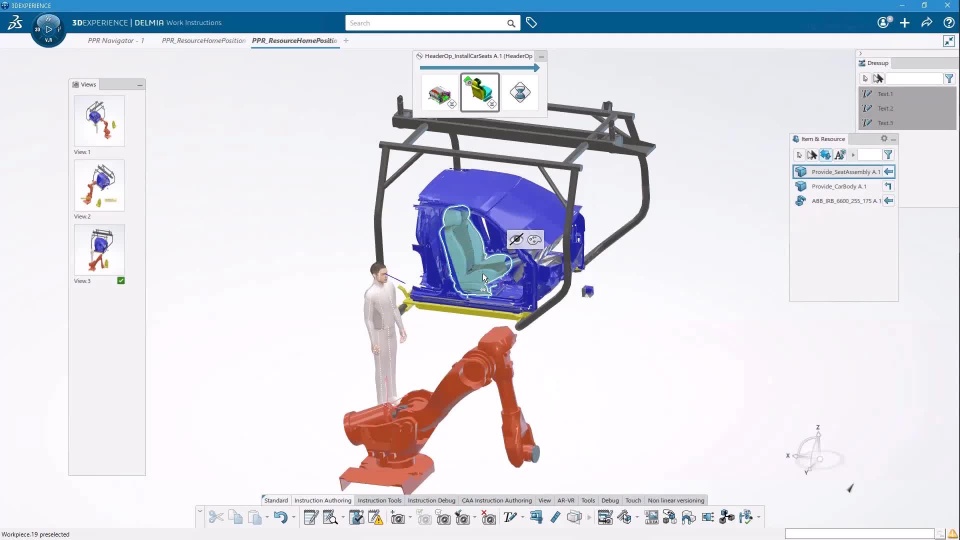Toggle the green checkmark on View.3
This screenshot has width=960, height=540.
coord(121,280)
